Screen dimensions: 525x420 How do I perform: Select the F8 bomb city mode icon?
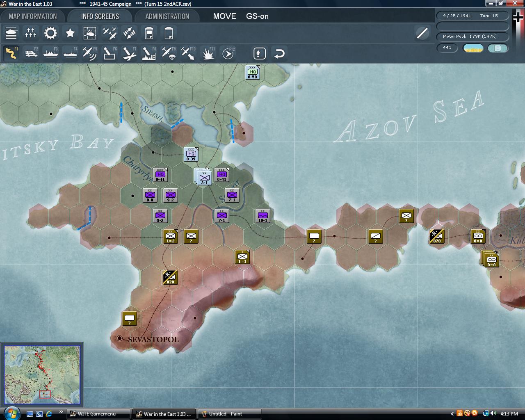pyautogui.click(x=149, y=53)
